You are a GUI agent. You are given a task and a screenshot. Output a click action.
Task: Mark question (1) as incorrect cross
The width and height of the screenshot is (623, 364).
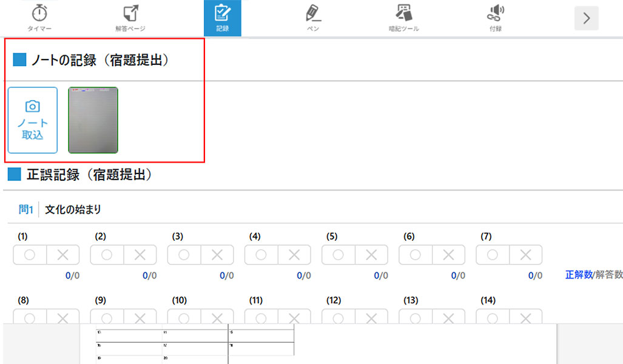tap(62, 255)
